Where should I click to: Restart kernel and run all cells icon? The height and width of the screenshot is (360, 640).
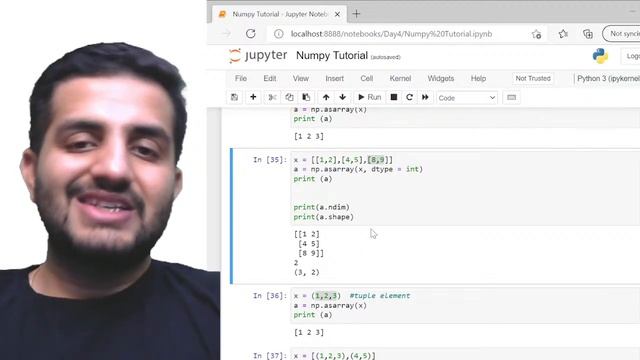click(425, 98)
